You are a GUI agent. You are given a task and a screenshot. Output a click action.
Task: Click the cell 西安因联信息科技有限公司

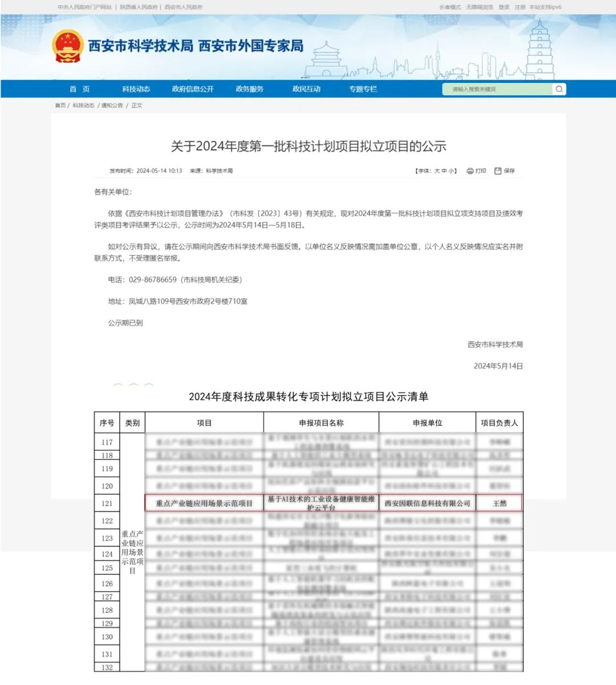tap(427, 503)
